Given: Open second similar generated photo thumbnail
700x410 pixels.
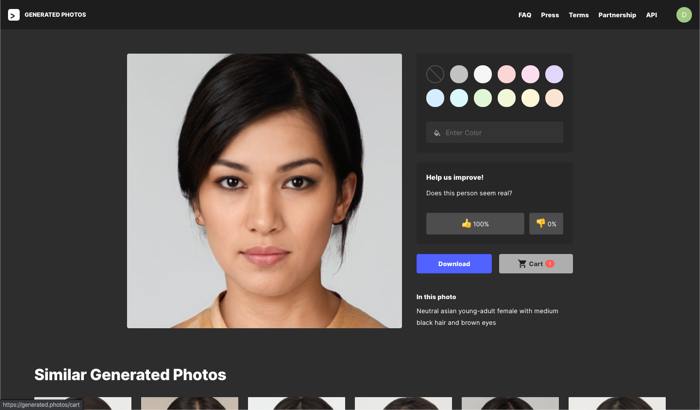Looking at the screenshot, I should click(189, 403).
